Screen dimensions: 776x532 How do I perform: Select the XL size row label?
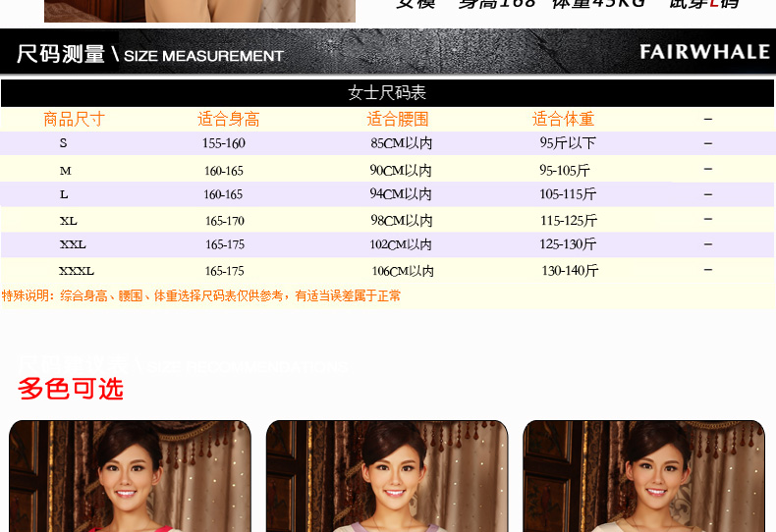pos(68,221)
